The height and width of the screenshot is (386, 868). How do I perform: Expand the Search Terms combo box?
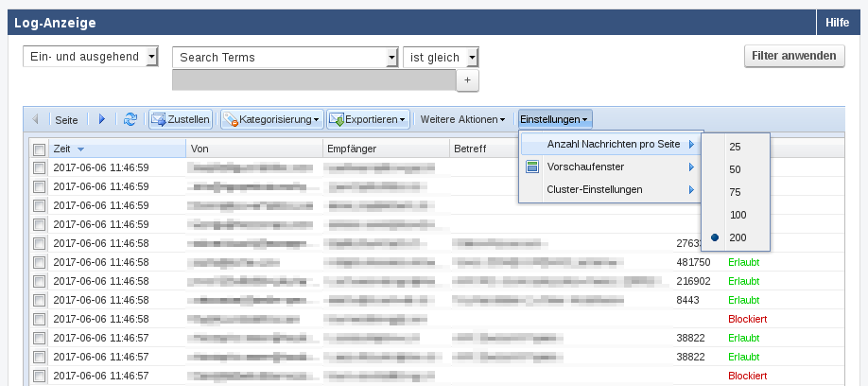click(392, 58)
